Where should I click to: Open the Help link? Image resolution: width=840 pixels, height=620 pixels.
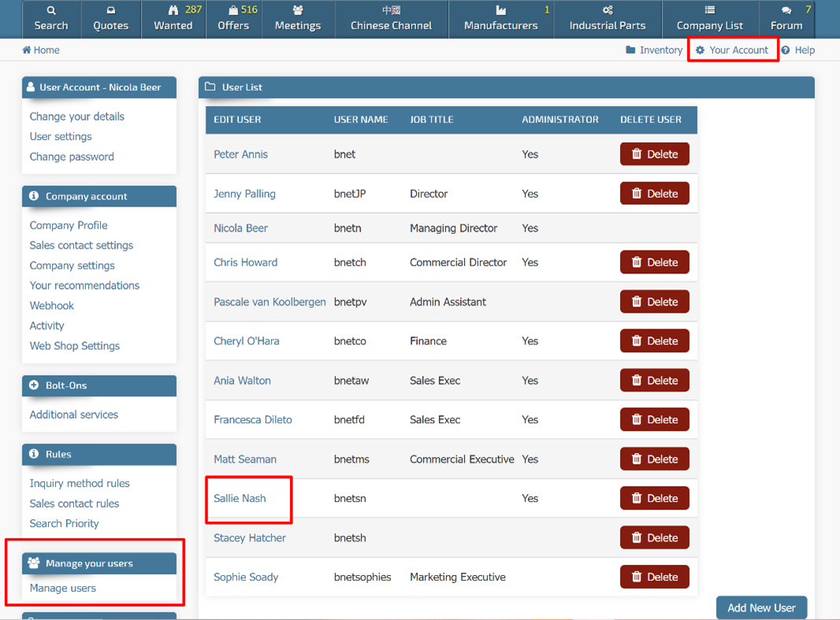click(797, 50)
